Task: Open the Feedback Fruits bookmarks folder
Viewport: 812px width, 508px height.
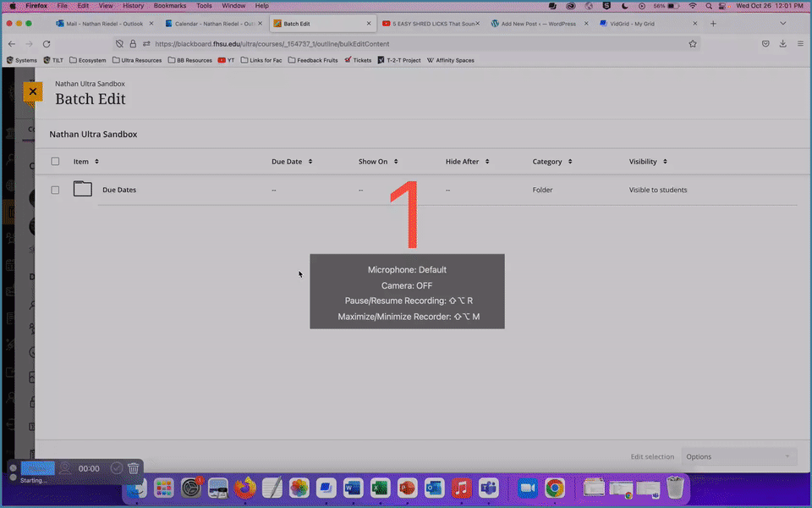Action: tap(313, 60)
